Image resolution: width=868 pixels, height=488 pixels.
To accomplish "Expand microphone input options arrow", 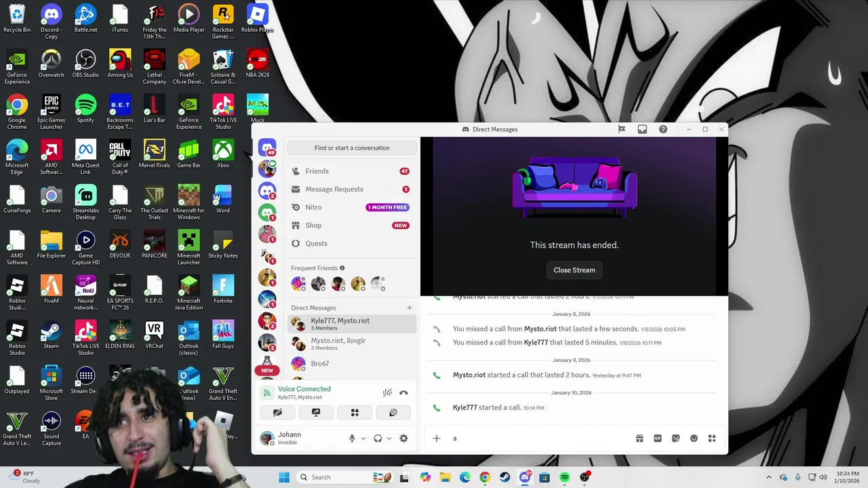I will [x=363, y=439].
